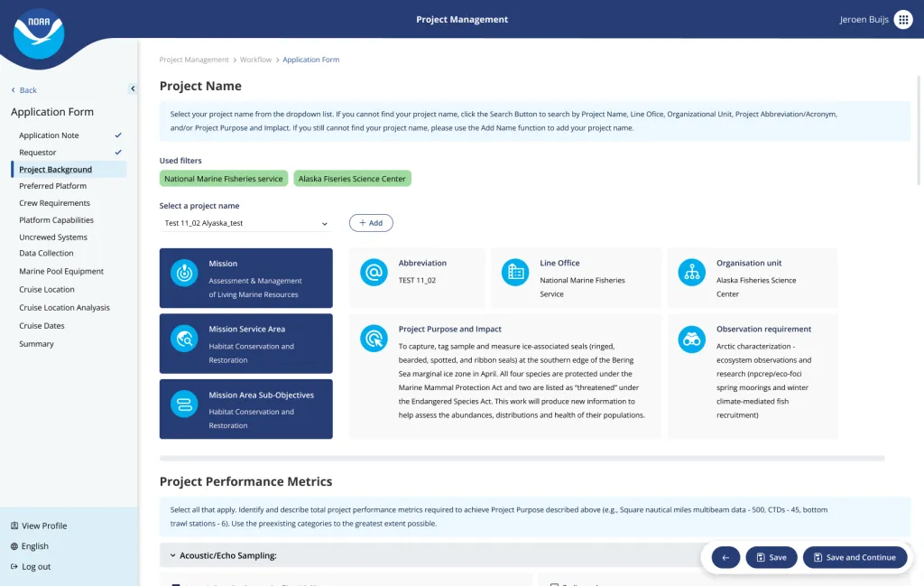Click the Alaska Fiseries Science Center filter chip
924x586 pixels.
coord(354,178)
